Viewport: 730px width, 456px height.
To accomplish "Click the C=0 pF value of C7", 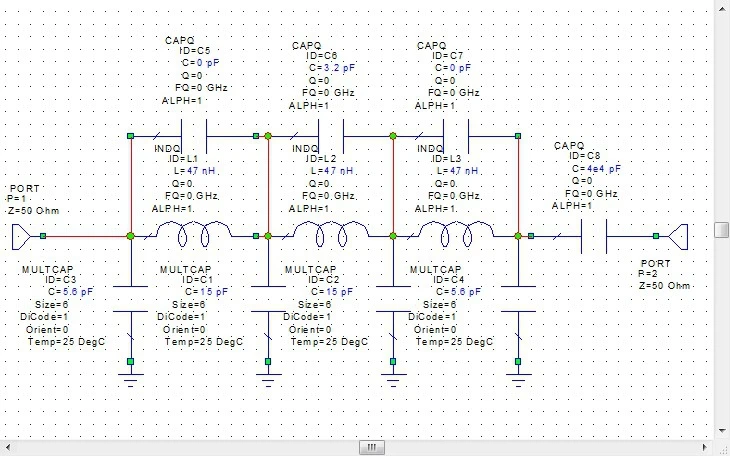I will [453, 68].
